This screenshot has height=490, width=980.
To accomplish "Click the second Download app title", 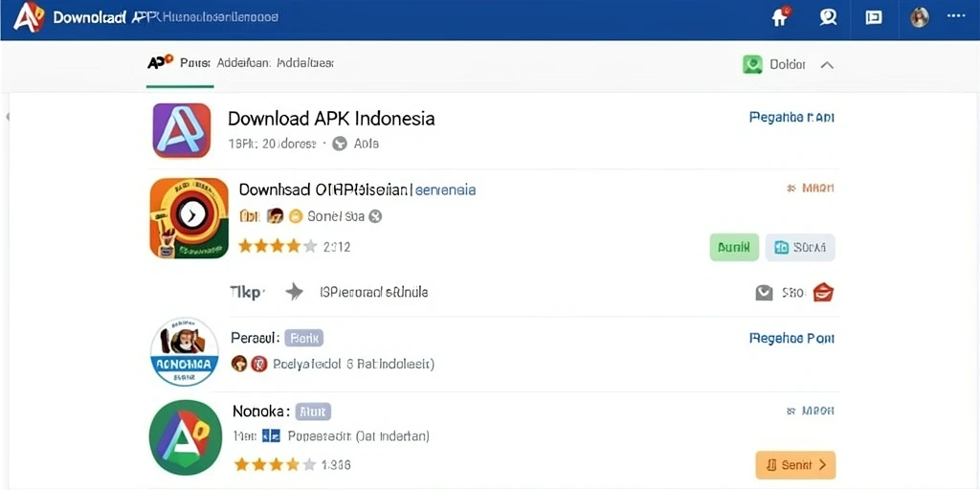I will [x=358, y=189].
